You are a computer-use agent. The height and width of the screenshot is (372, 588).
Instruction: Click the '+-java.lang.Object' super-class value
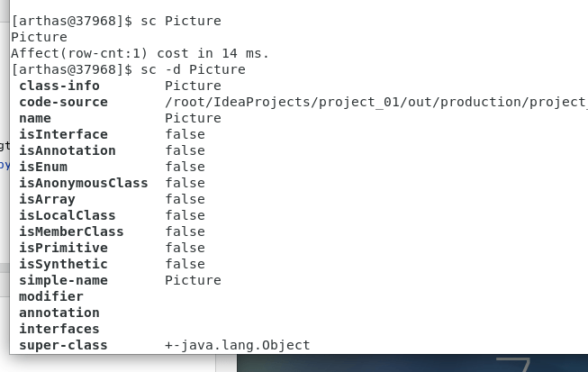[x=237, y=345]
